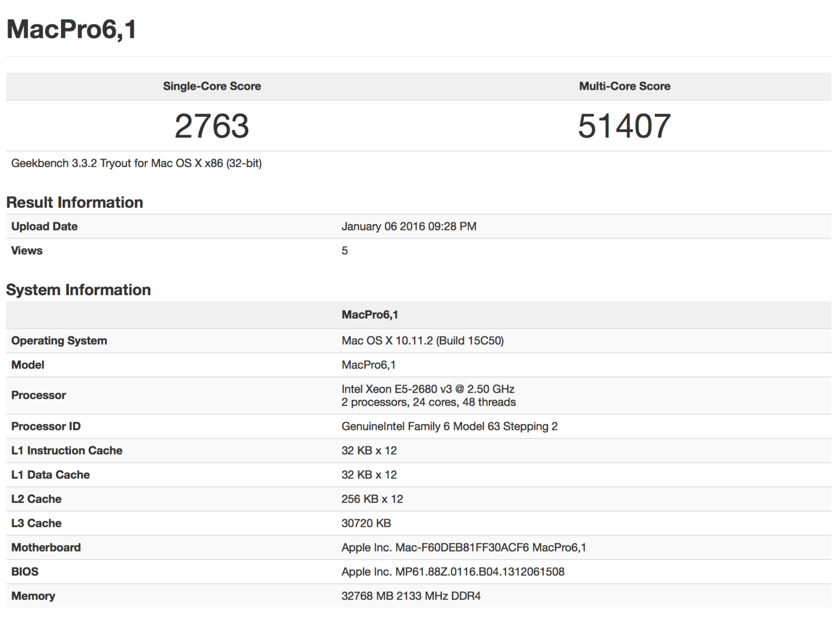Click the Result Information heading
This screenshot has height=618, width=840.
pyautogui.click(x=74, y=203)
